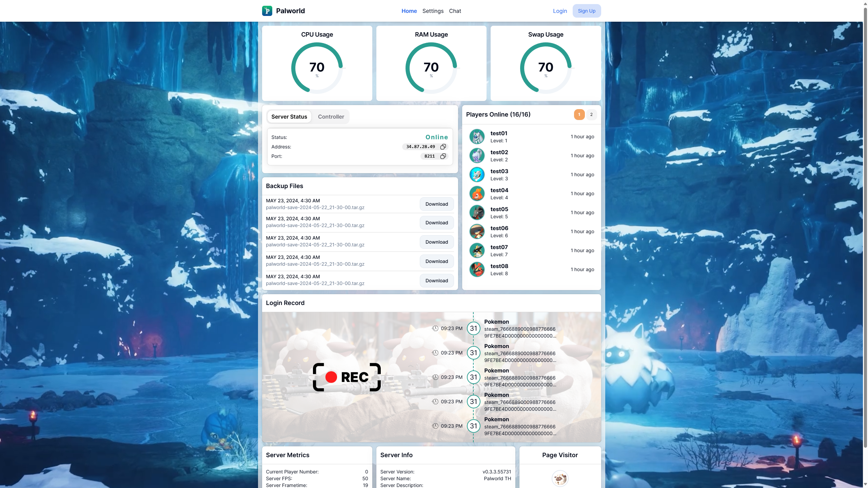Image resolution: width=868 pixels, height=488 pixels.
Task: Click test04 orange fox avatar
Action: pos(477,194)
